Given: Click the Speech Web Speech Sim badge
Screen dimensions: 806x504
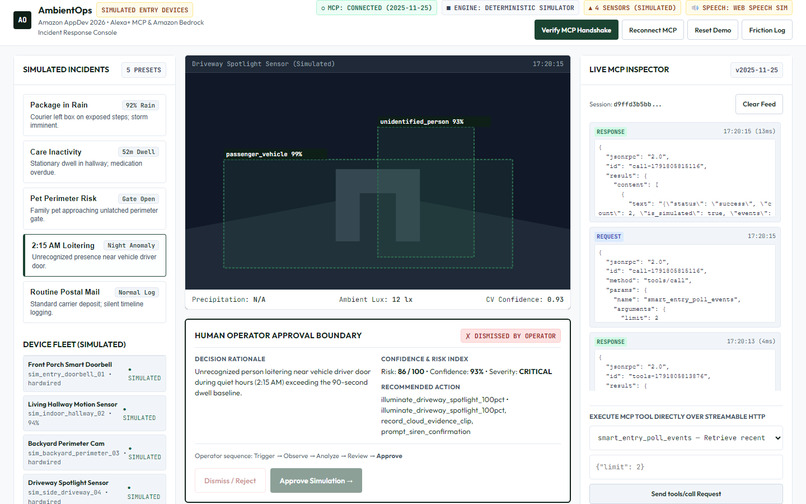Looking at the screenshot, I should 739,8.
